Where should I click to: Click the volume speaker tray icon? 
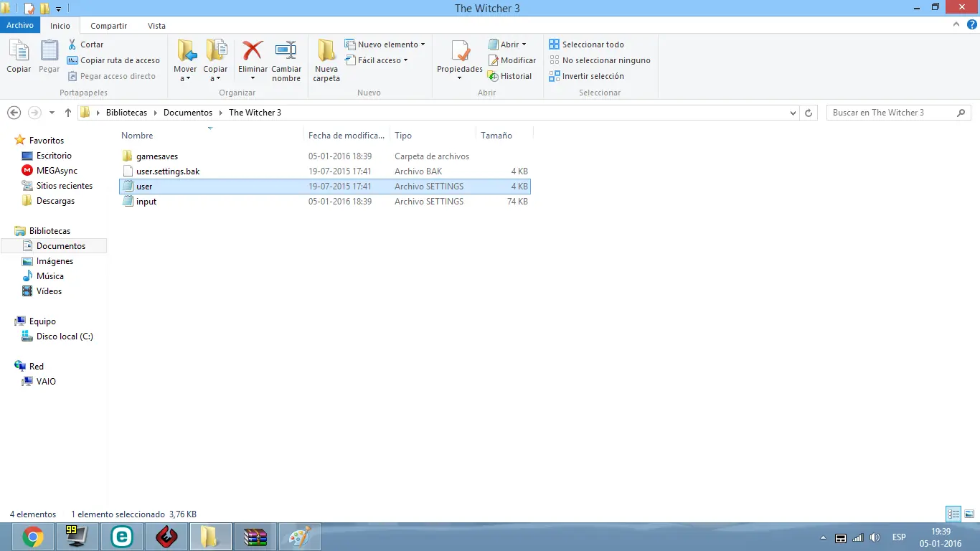pos(874,537)
